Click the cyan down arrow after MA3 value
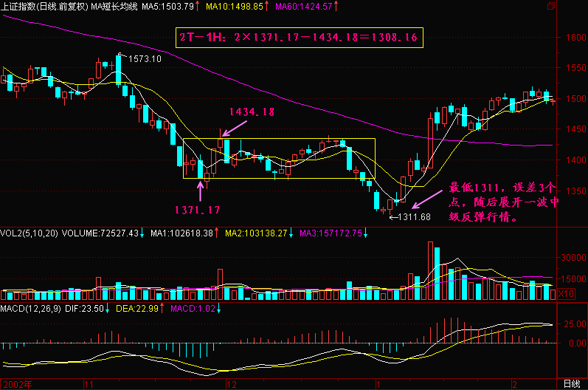This screenshot has width=588, height=390. pyautogui.click(x=364, y=233)
